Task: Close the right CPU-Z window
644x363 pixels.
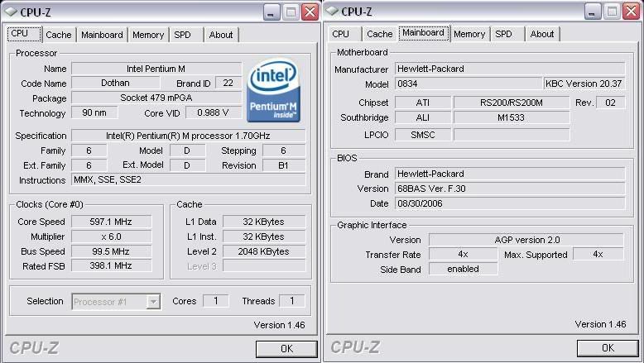Action: tap(632, 12)
